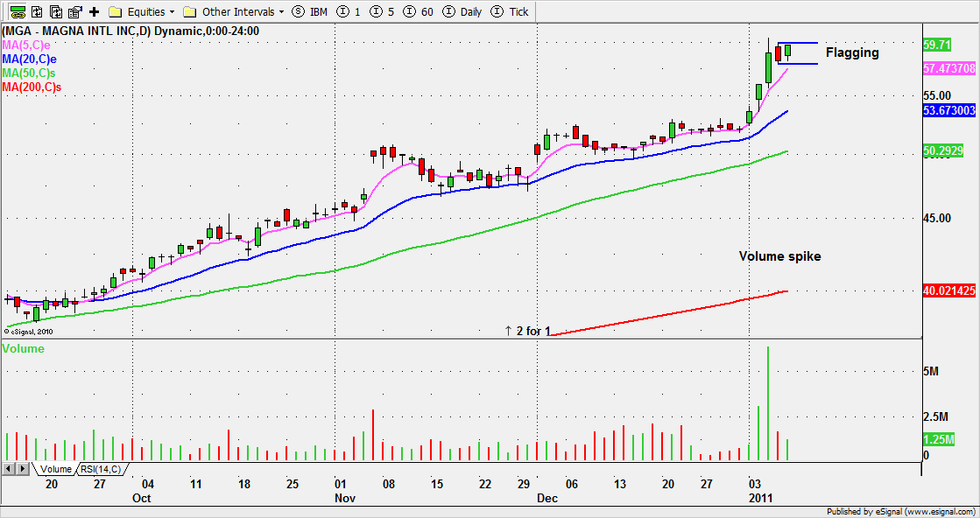The image size is (980, 518).
Task: Click the 1.25M volume value tag
Action: [939, 439]
